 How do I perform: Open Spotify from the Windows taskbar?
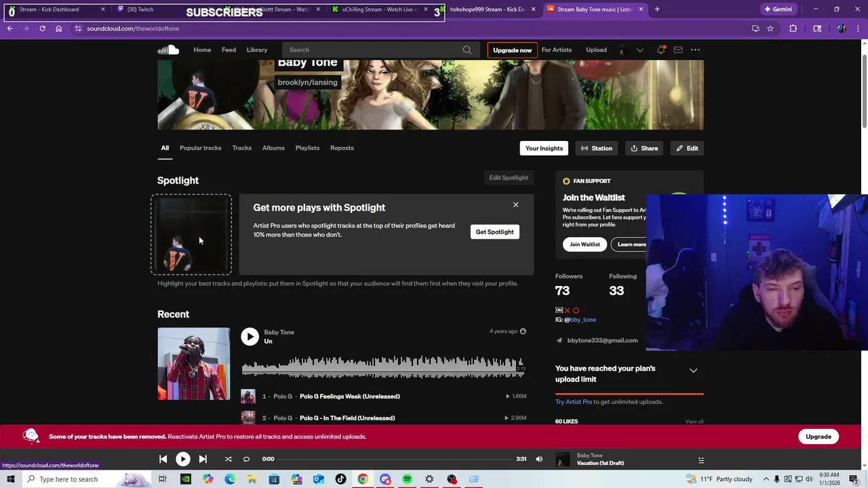tap(407, 479)
